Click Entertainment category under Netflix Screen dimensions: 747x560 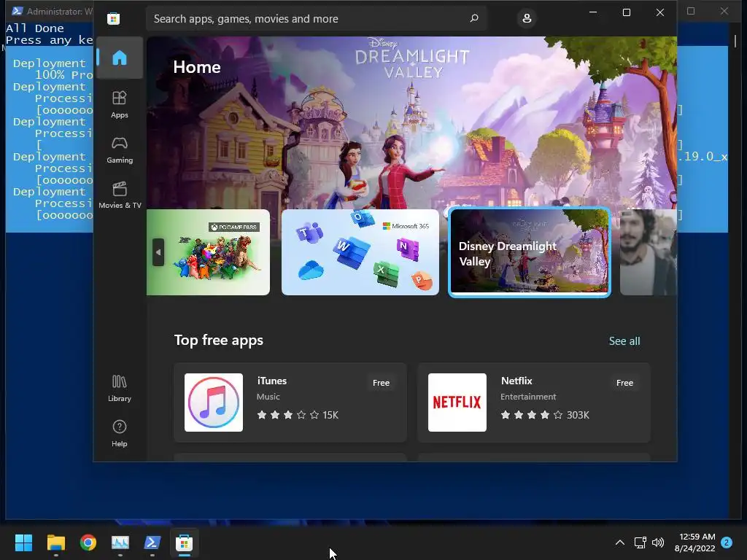coord(528,396)
